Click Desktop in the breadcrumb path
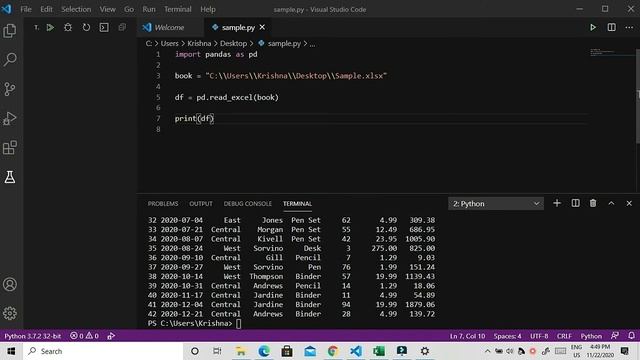 tap(233, 43)
